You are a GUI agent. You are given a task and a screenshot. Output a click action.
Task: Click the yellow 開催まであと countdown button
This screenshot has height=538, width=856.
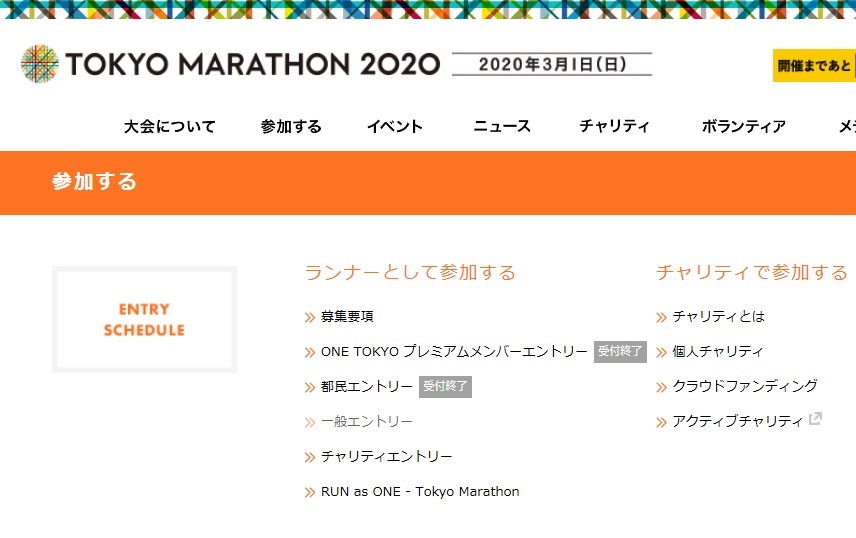814,66
